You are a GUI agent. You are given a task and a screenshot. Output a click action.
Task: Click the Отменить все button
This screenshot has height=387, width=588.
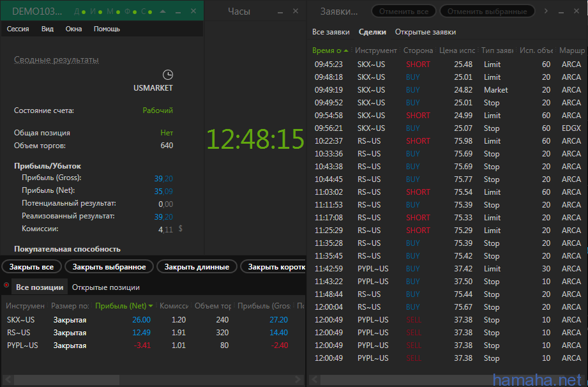point(403,11)
